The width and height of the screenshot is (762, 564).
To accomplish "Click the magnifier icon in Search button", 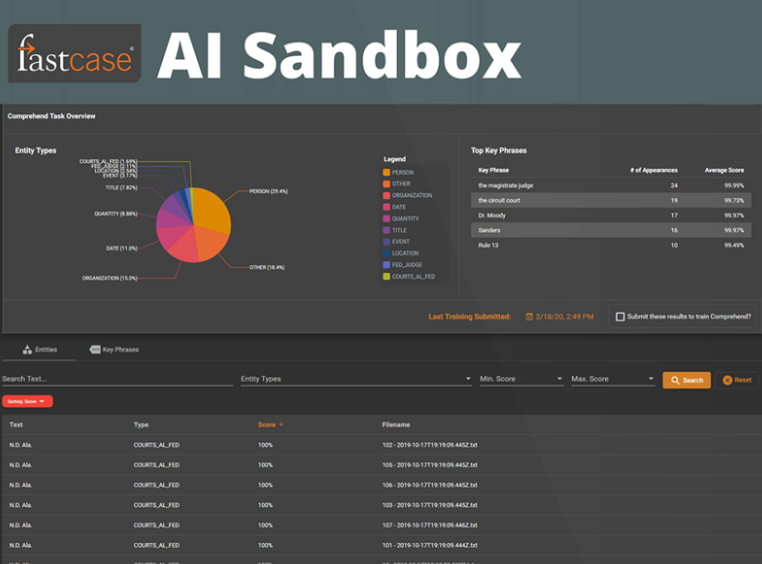I will (675, 380).
